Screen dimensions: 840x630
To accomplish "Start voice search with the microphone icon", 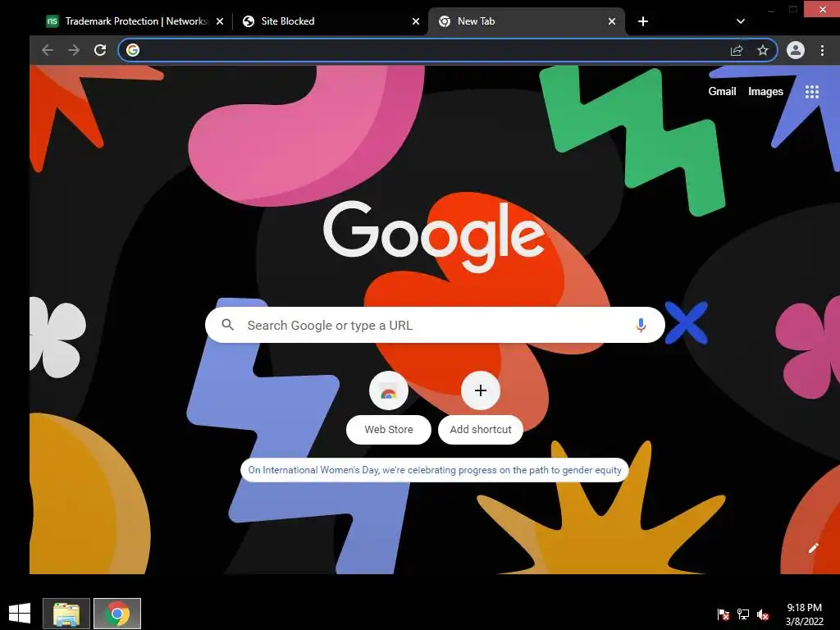I will (x=641, y=325).
